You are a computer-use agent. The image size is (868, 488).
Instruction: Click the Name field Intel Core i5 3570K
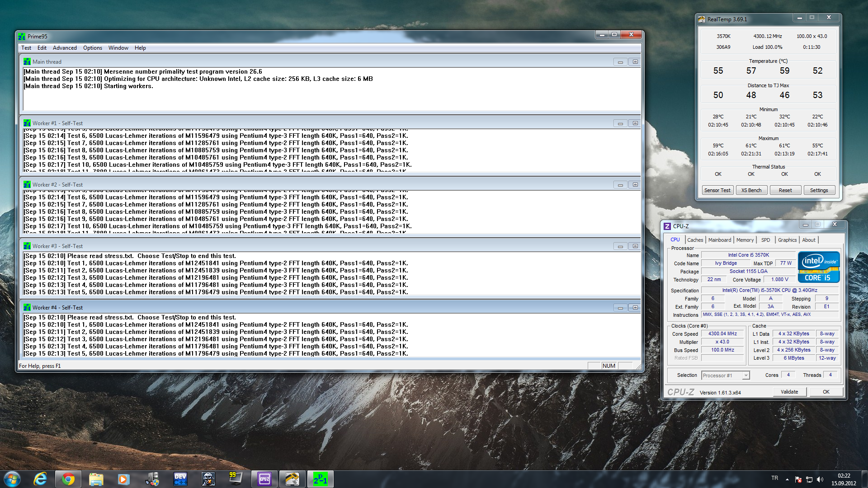coord(749,255)
